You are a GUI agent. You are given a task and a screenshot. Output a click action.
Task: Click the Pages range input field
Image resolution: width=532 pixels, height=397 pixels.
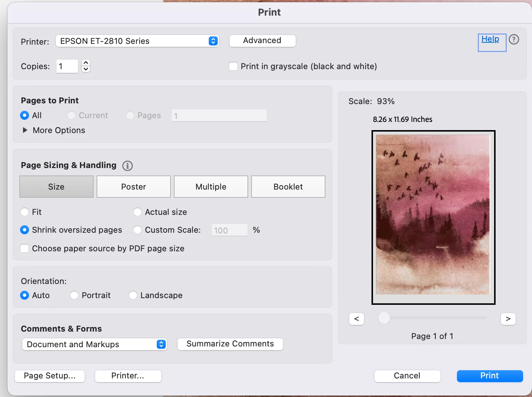pyautogui.click(x=219, y=116)
